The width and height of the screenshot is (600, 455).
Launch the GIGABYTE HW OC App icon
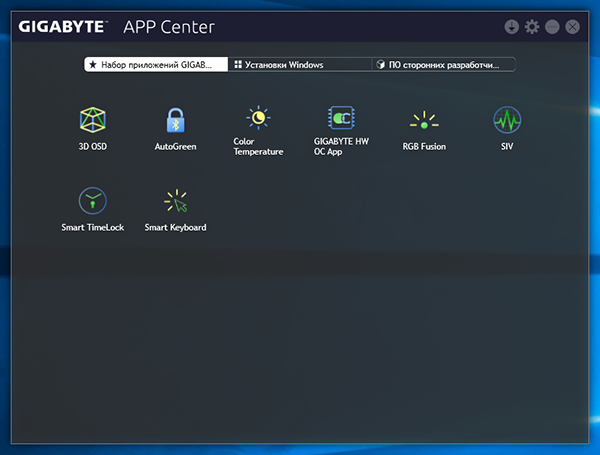342,119
